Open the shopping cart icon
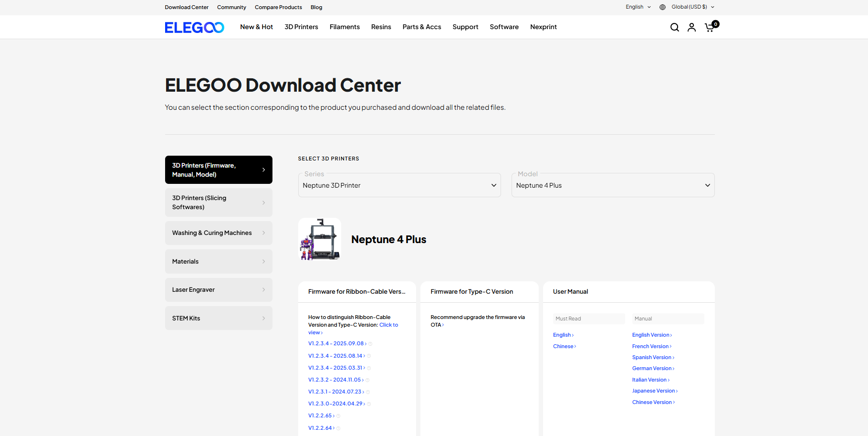 (x=710, y=27)
